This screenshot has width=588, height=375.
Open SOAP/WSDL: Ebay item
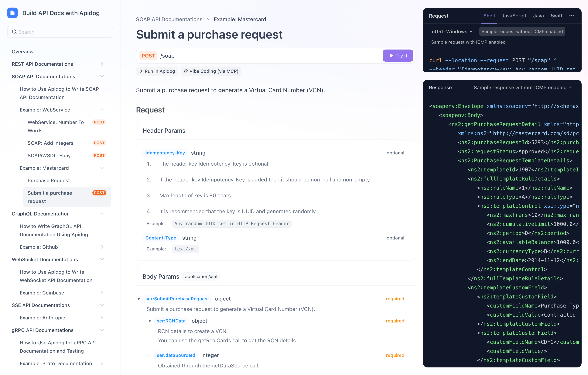point(49,155)
